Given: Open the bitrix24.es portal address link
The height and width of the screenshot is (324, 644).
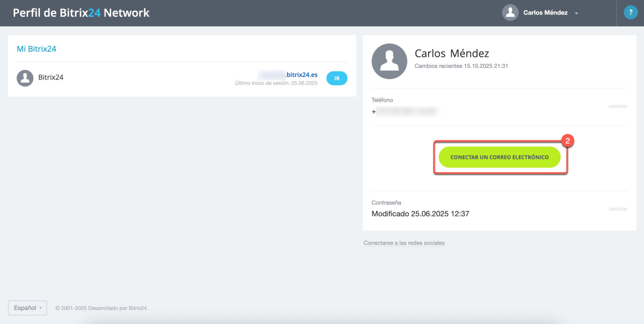Looking at the screenshot, I should 288,74.
